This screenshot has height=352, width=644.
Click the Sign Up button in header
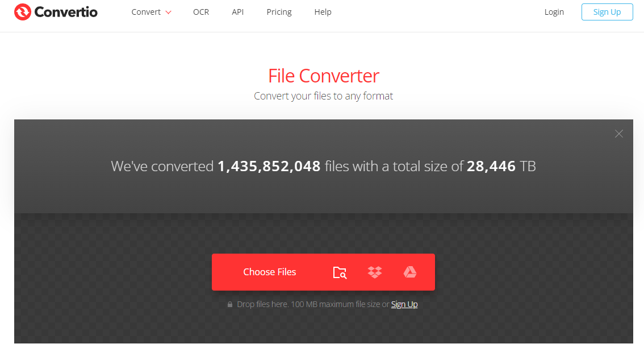607,12
